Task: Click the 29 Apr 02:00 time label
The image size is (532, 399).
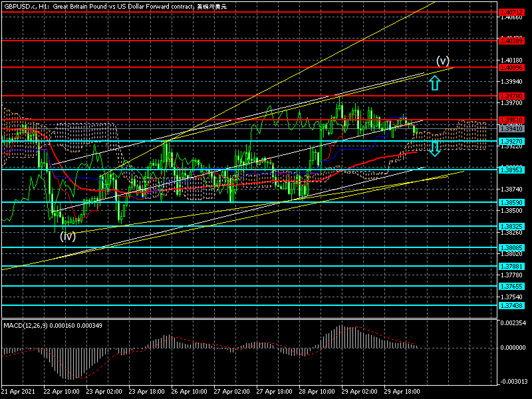Action: (x=359, y=392)
